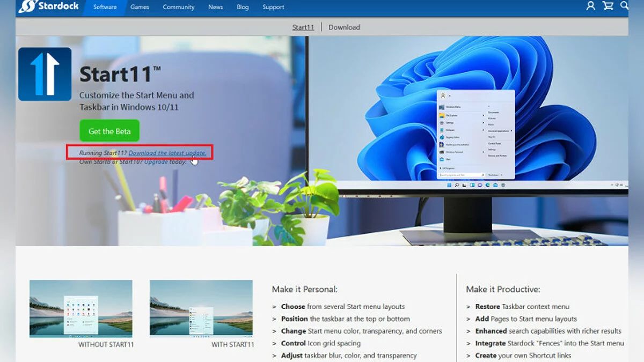Open the Support menu
Screen dimensions: 644x362
[x=273, y=7]
